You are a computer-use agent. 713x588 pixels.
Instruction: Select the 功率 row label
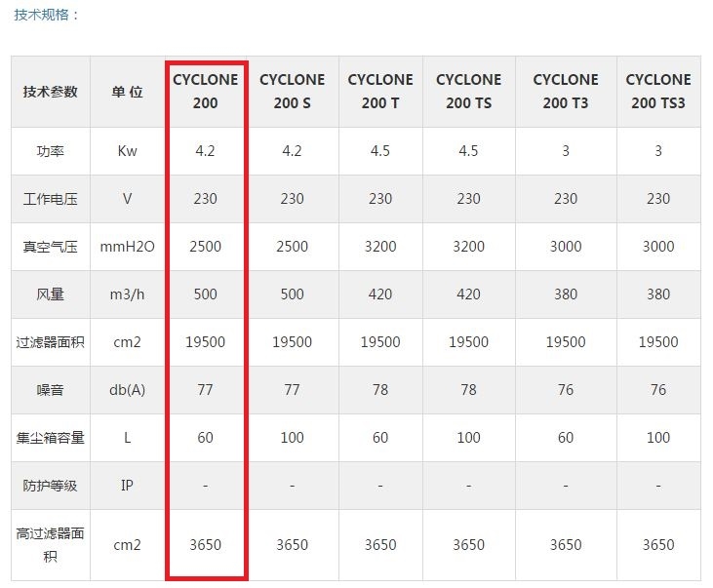coord(51,151)
